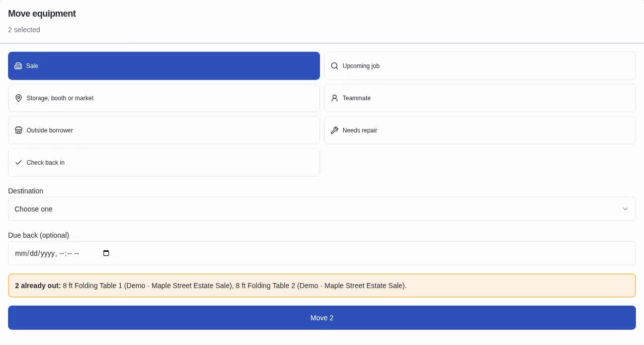Click the building icon beside Sale

coord(18,66)
